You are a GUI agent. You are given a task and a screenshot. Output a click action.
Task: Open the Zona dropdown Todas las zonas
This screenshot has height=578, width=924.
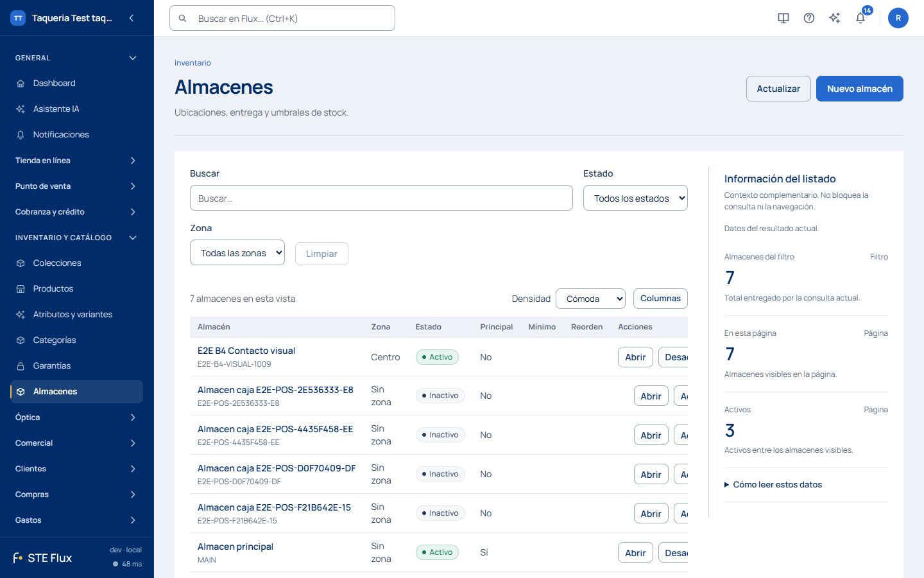click(x=237, y=252)
